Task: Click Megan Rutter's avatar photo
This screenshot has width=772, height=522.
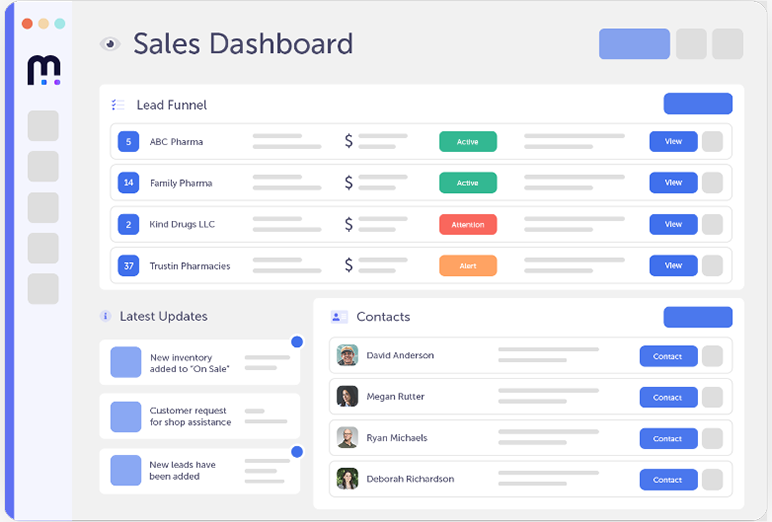Action: coord(347,397)
